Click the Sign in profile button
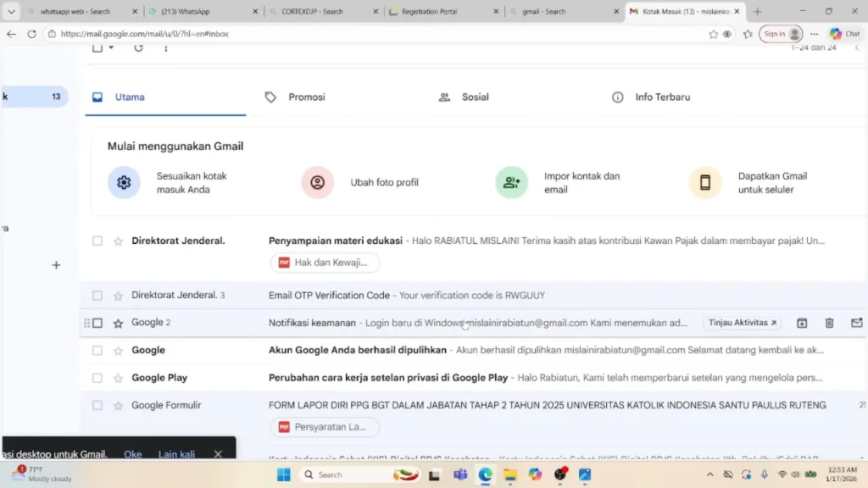Screen dimensions: 868x488 [x=781, y=34]
